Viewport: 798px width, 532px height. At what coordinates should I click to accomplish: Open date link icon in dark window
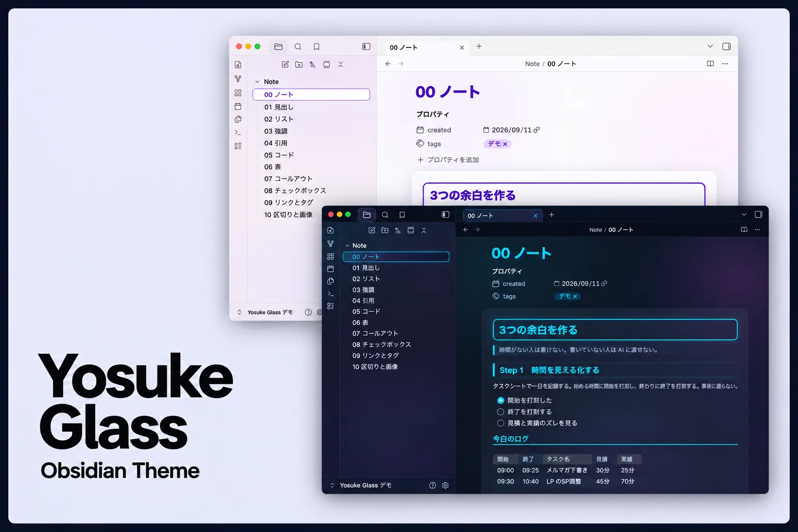[604, 284]
